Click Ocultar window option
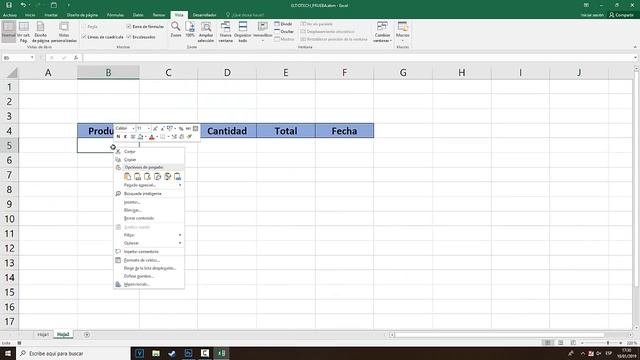Image resolution: width=640 pixels, height=360 pixels. (284, 31)
